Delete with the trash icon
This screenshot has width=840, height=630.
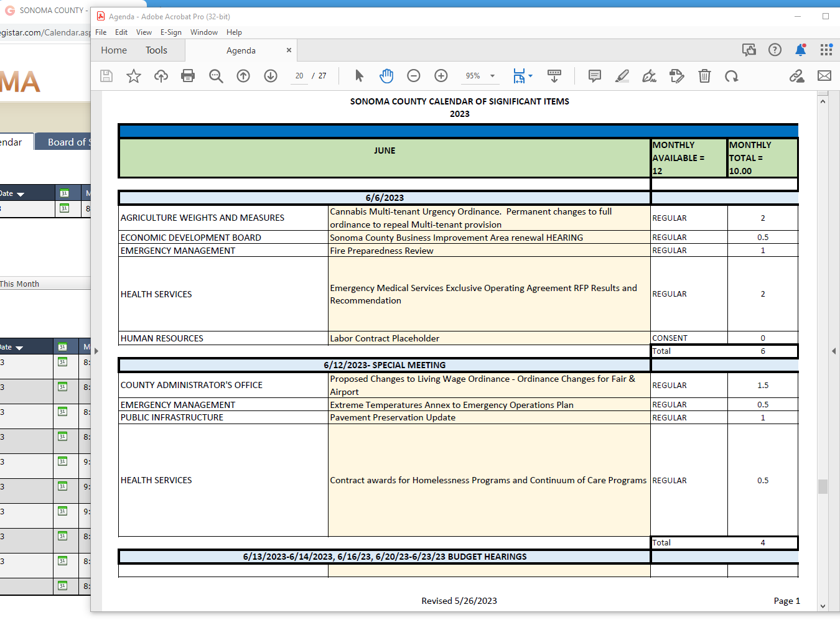704,76
